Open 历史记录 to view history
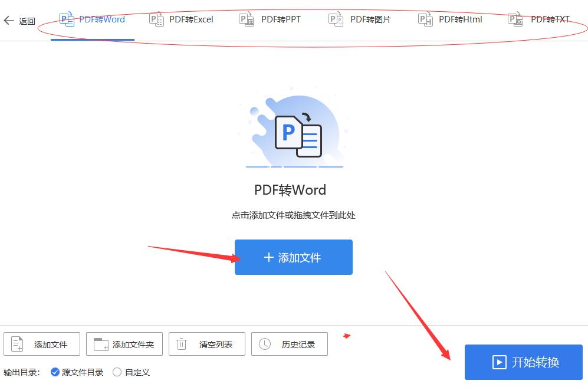The image size is (588, 387). point(290,344)
